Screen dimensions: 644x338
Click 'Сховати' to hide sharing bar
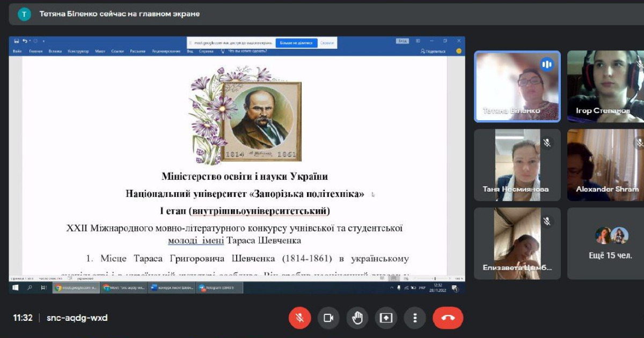pos(327,43)
